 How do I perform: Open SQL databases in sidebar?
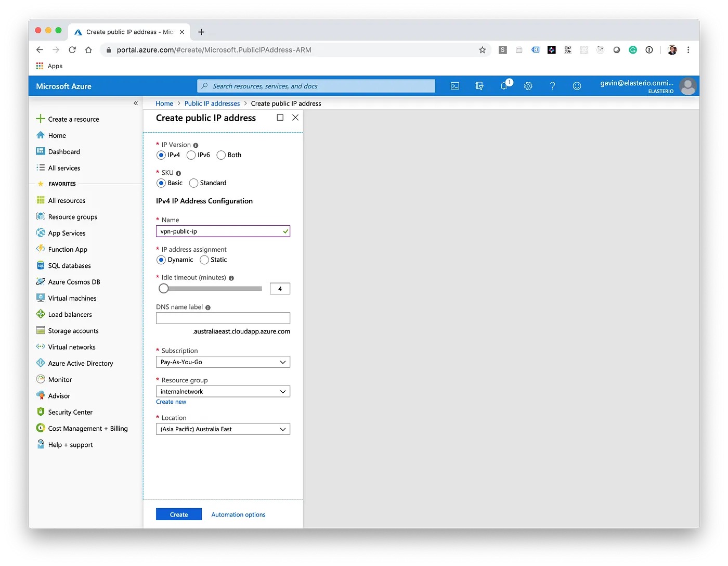tap(63, 266)
